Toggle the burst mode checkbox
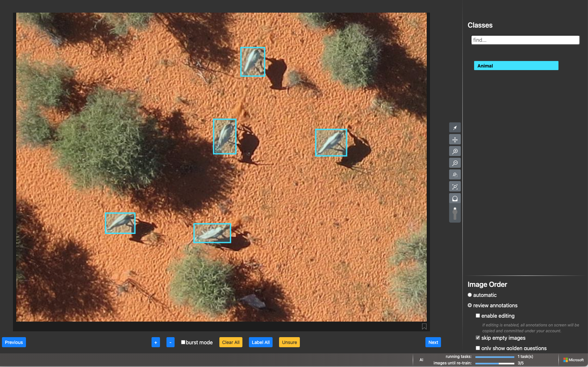This screenshot has height=367, width=588. 183,342
